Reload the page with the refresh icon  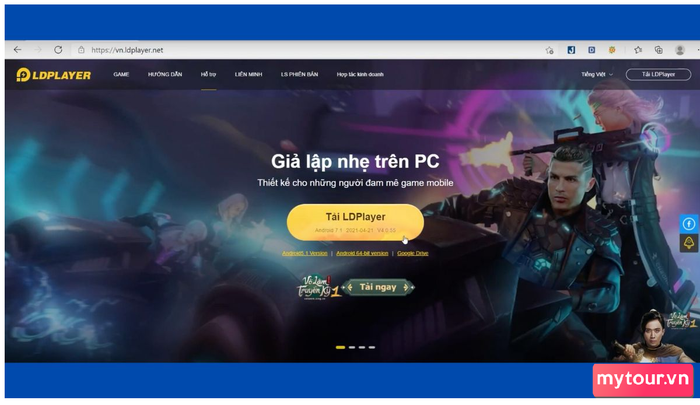tap(58, 50)
